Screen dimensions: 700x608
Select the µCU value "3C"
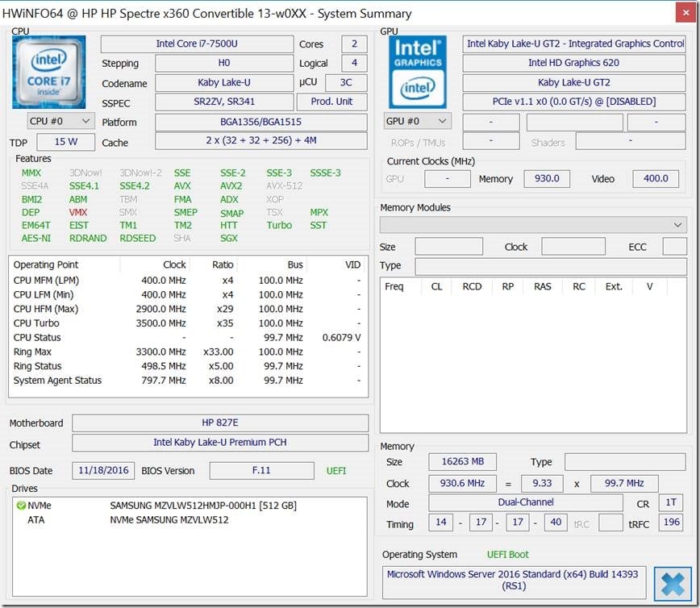346,82
